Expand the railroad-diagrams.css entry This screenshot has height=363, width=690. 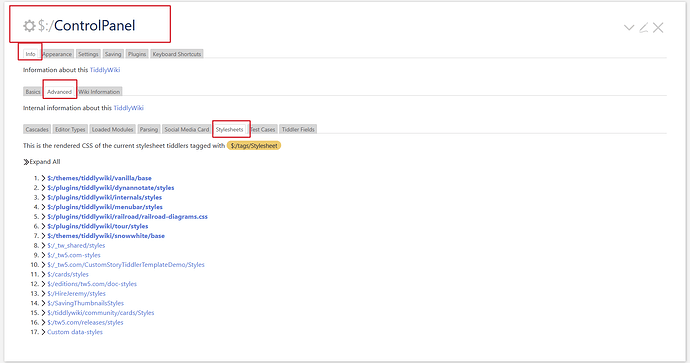(44, 216)
